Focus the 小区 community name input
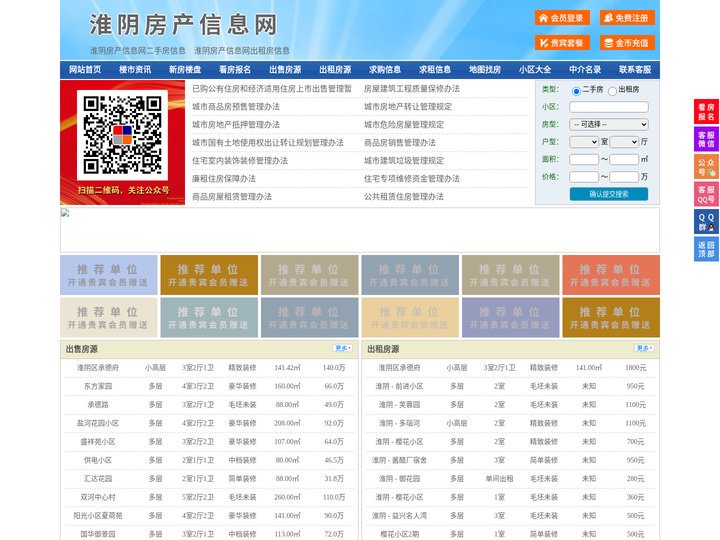Image resolution: width=720 pixels, height=540 pixels. click(x=609, y=107)
